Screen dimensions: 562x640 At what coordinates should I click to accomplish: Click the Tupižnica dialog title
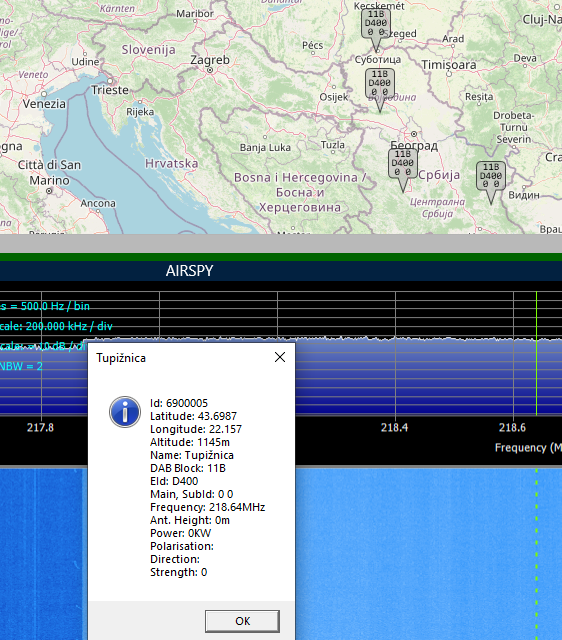pyautogui.click(x=121, y=358)
